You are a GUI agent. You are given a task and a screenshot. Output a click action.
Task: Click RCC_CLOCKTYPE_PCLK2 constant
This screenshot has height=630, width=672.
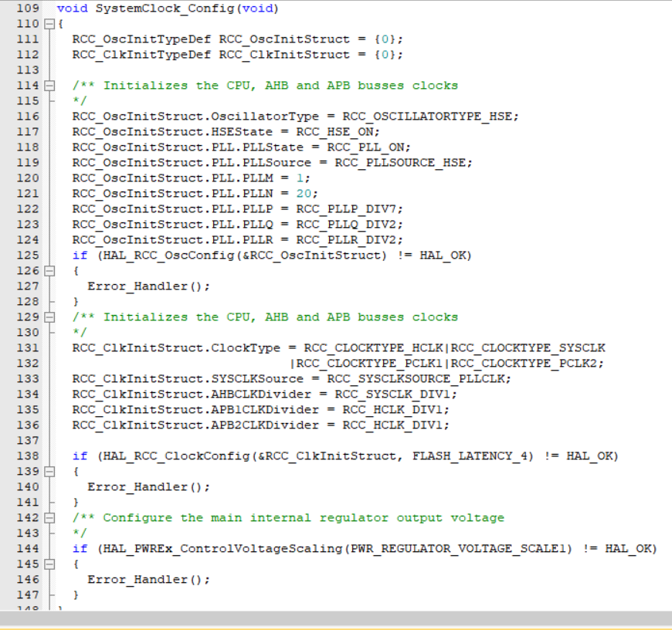pos(523,363)
